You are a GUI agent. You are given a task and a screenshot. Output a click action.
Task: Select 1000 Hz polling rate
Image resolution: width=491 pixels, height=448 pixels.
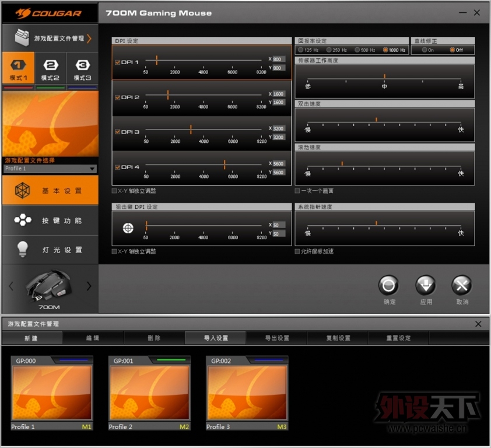385,50
